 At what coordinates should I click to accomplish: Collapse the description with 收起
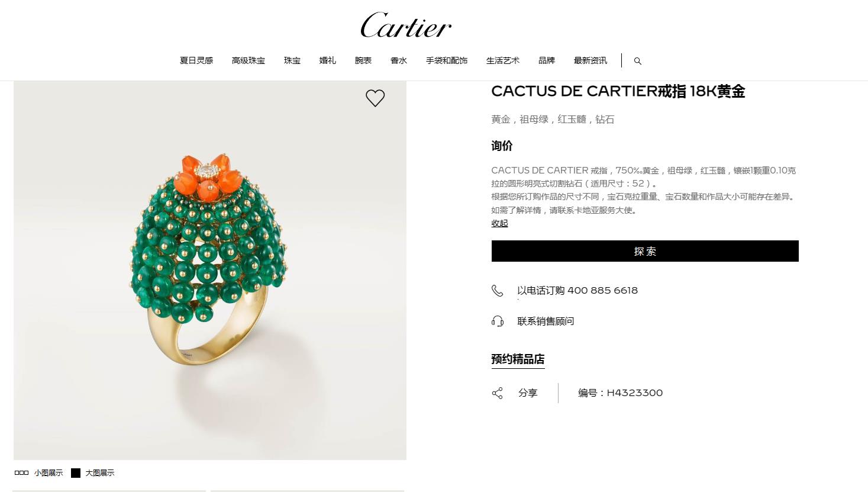pos(499,223)
